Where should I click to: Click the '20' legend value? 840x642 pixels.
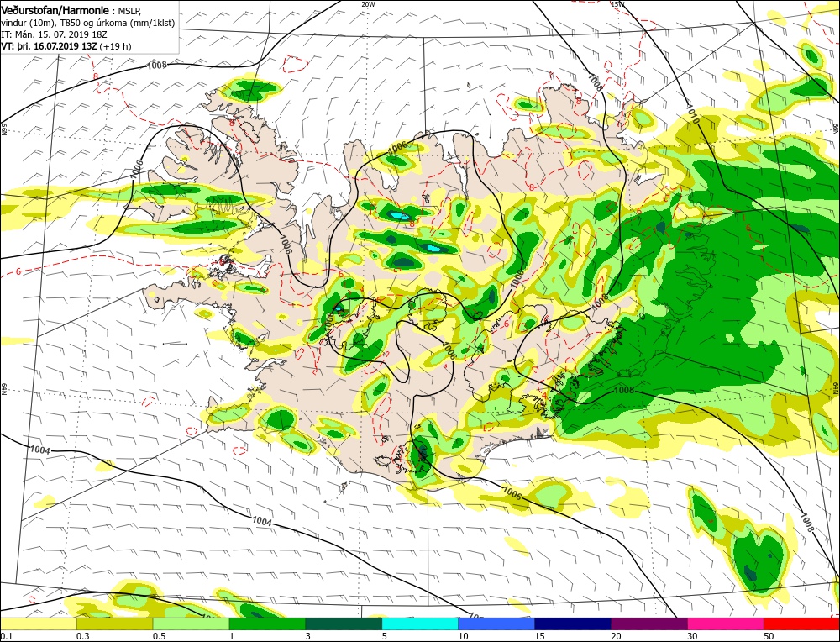point(616,636)
